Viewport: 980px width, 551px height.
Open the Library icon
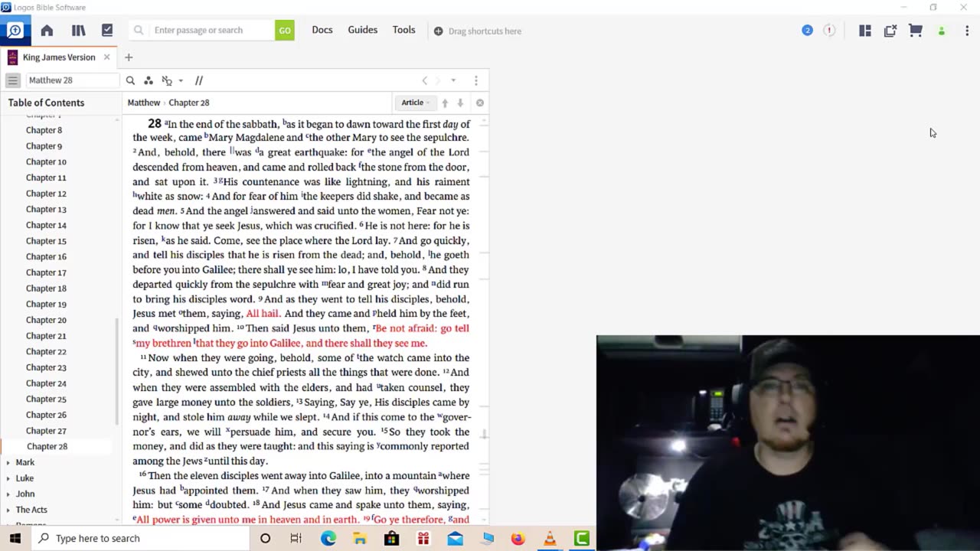[78, 31]
